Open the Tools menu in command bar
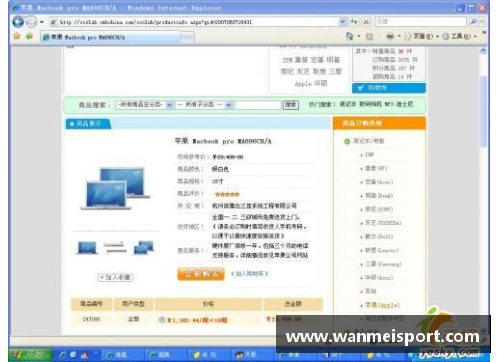Image resolution: width=500 pixels, height=362 pixels. coord(459,36)
